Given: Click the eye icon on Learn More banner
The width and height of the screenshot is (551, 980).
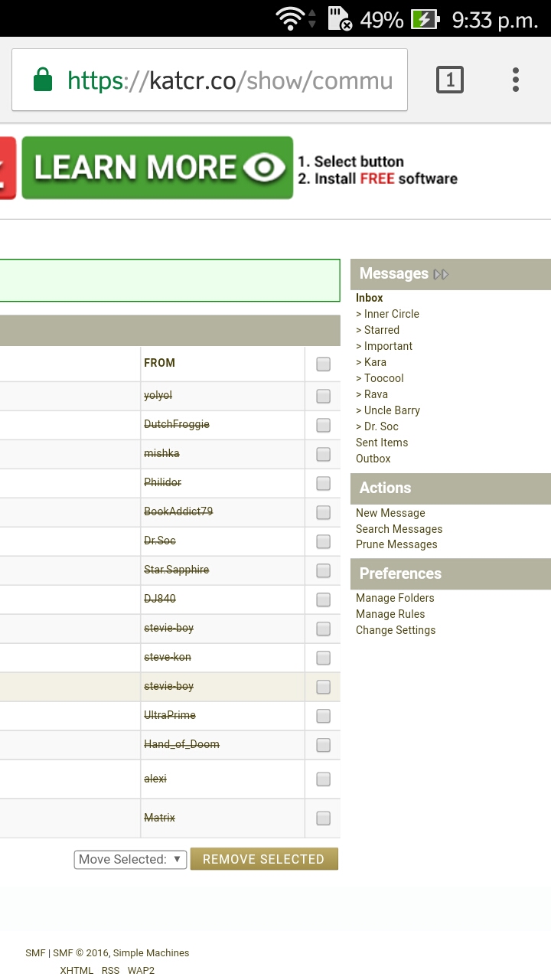Looking at the screenshot, I should pos(264,168).
